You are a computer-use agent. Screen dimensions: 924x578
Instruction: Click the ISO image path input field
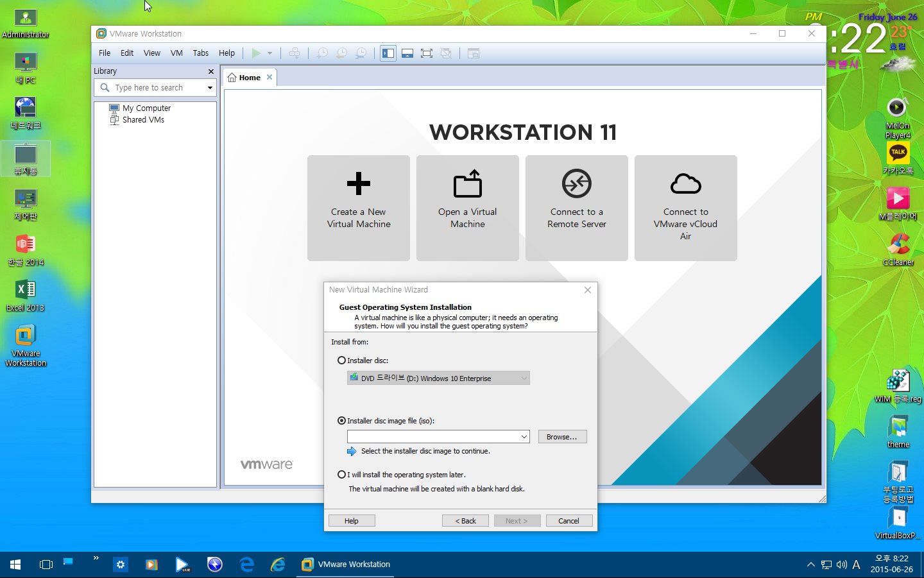tap(433, 437)
